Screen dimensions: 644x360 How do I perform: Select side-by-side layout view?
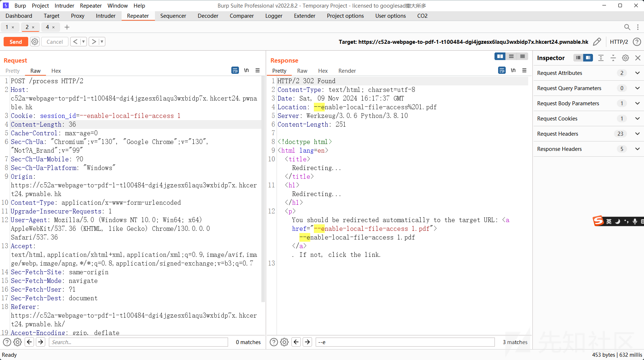(500, 56)
